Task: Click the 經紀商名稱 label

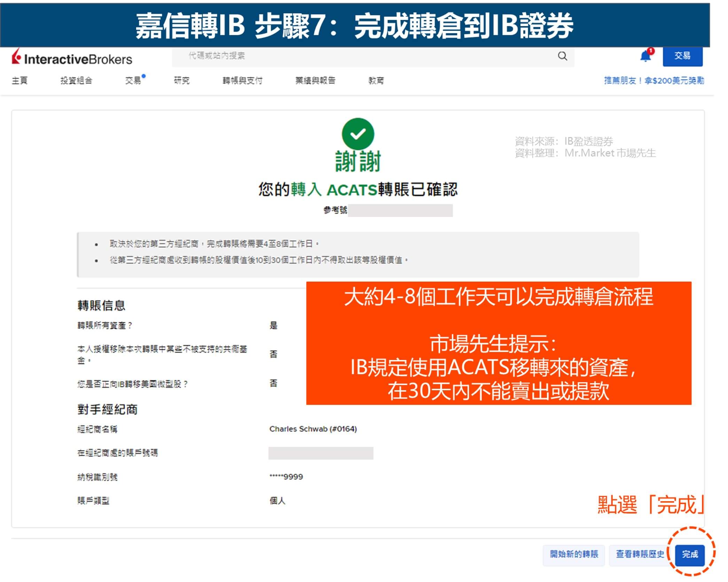Action: coord(97,429)
